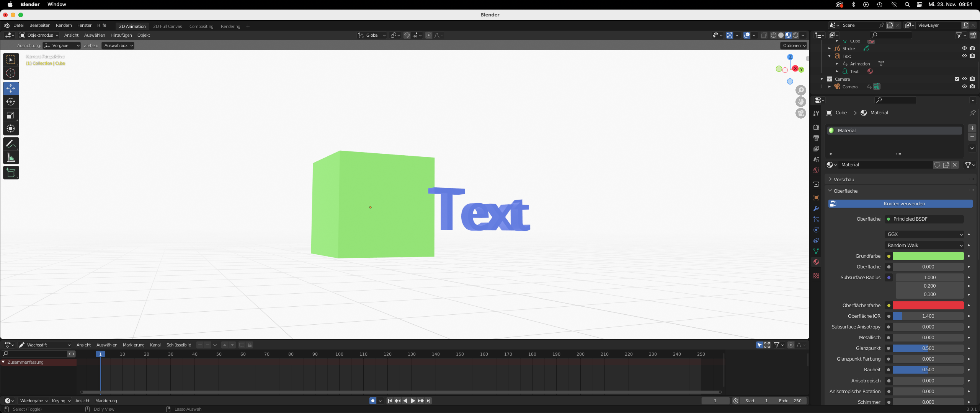Toggle viewport visibility of Camera object
Screen dimensions: 980x413
[964, 87]
